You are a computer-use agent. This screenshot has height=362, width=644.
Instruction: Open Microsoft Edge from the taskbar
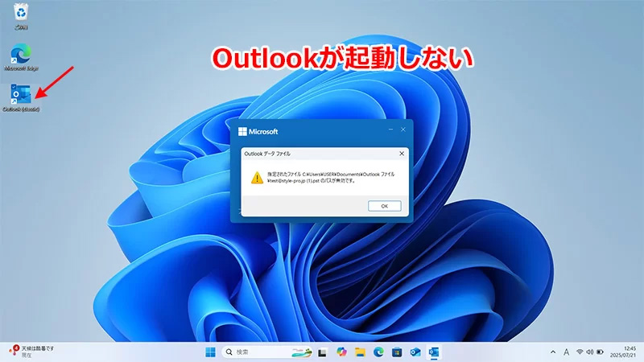[x=378, y=352]
